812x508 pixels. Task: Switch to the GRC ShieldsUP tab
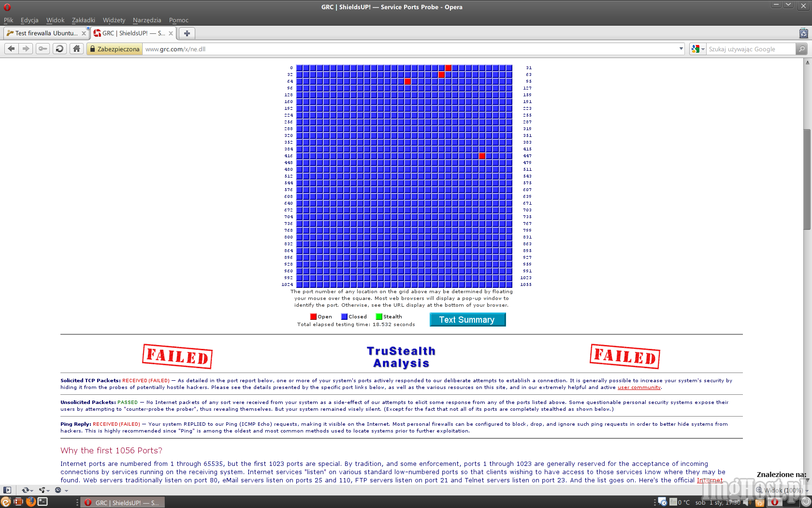pyautogui.click(x=133, y=33)
